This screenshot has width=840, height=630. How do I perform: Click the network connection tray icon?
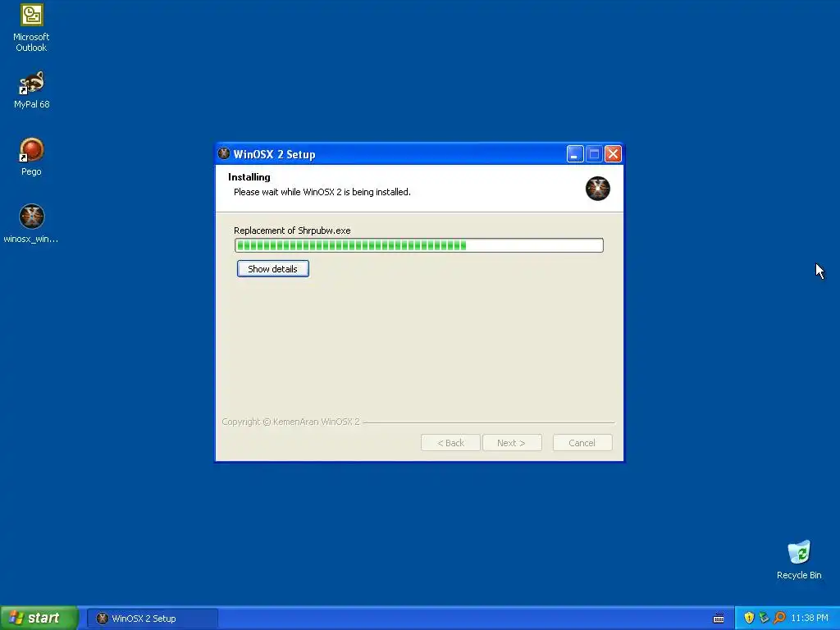point(764,618)
